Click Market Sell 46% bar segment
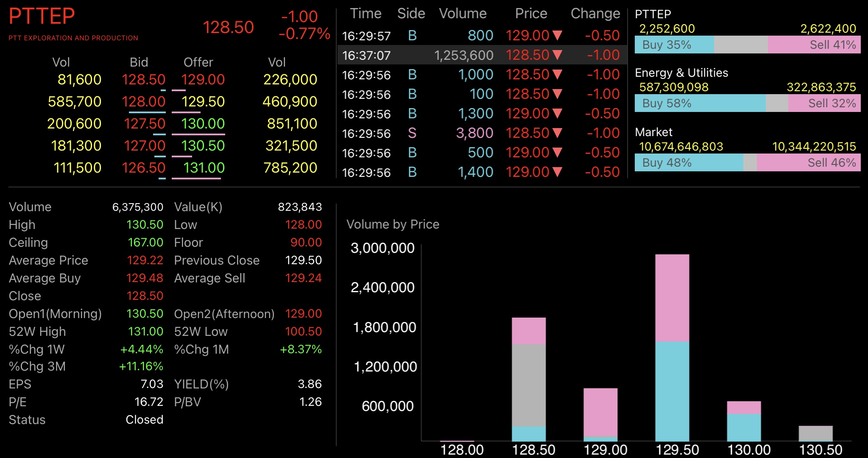This screenshot has height=458, width=868. point(809,162)
